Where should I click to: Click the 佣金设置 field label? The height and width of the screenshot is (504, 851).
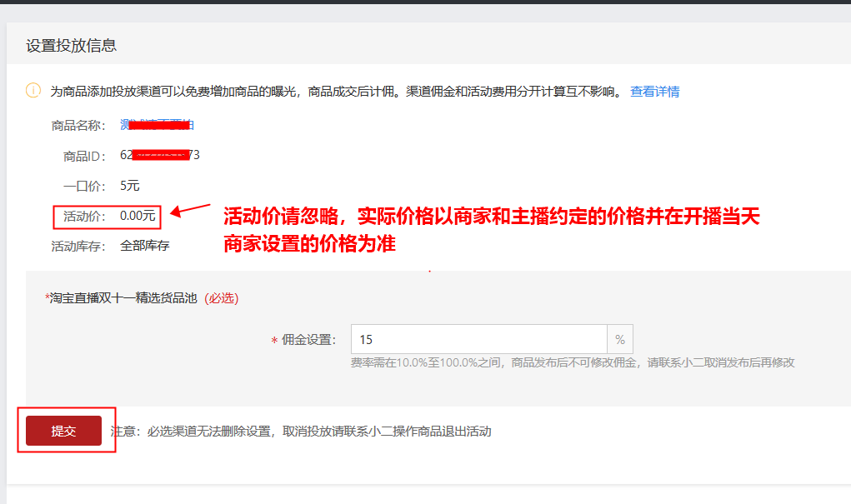coord(308,340)
